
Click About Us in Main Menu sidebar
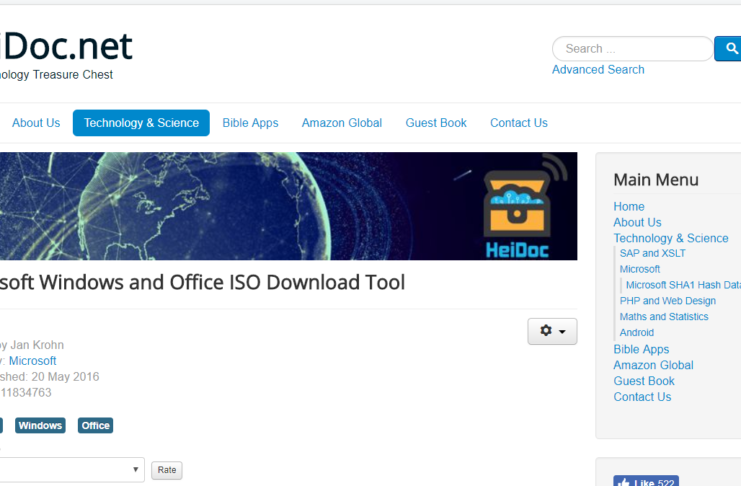point(637,222)
